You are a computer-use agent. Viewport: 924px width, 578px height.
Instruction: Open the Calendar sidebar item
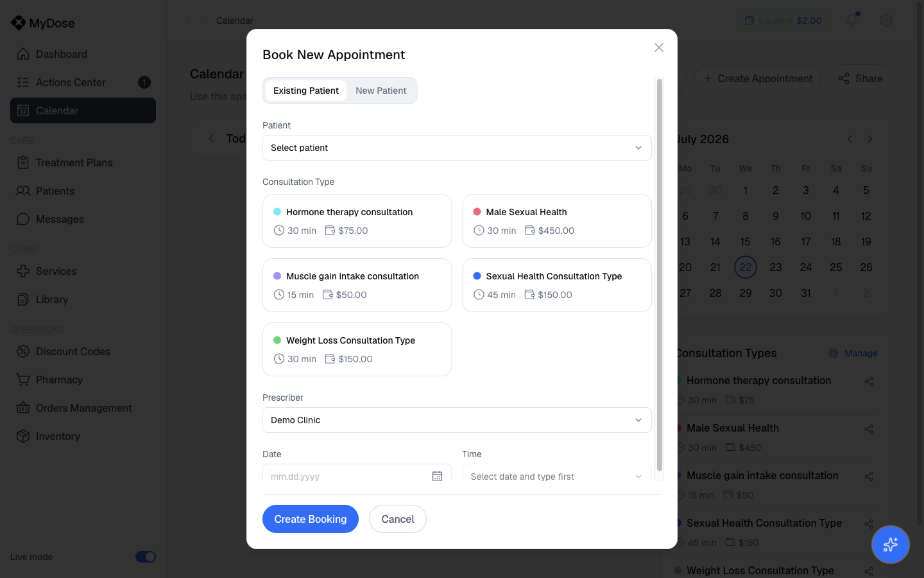click(x=83, y=110)
